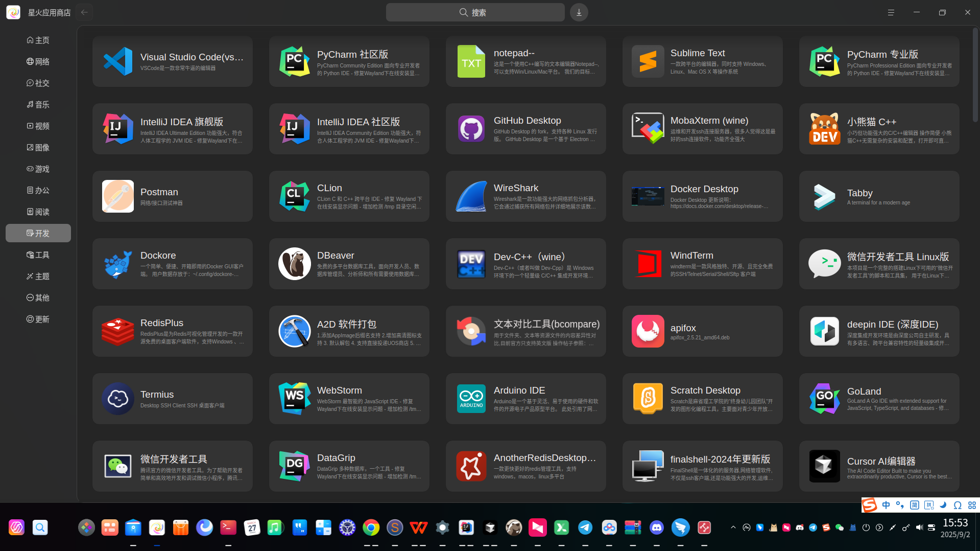Select the Arduino IDE icon

point(471,399)
